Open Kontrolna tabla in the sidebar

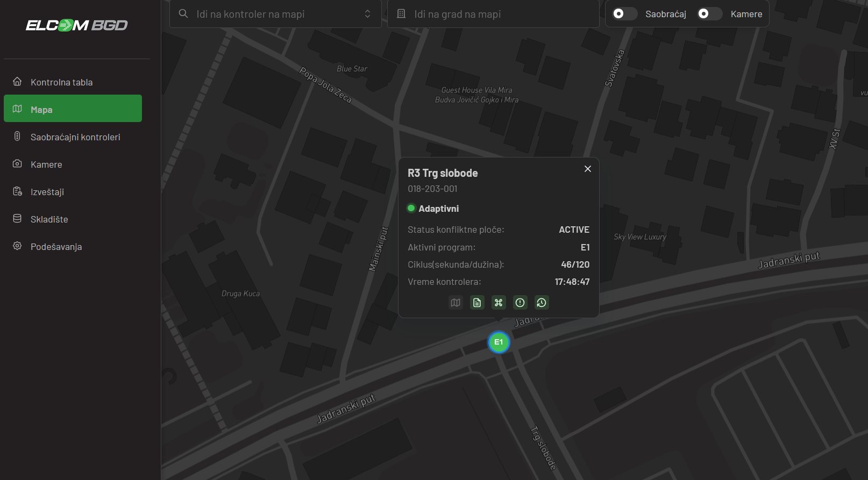73,82
